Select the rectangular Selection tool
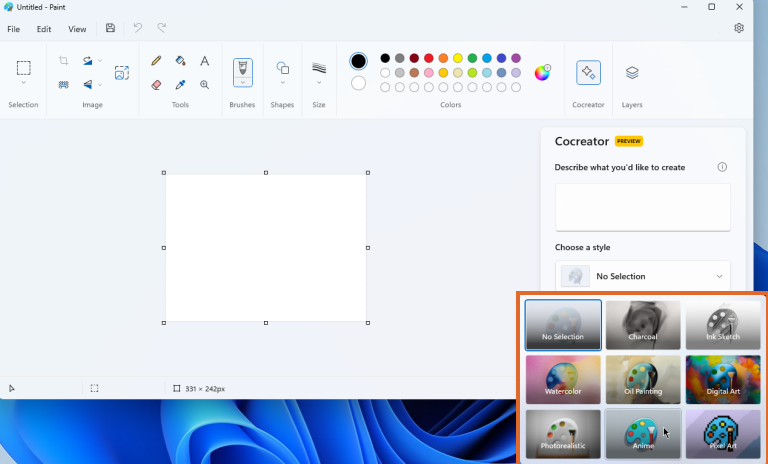Viewport: 768px width, 464px height. pyautogui.click(x=24, y=68)
